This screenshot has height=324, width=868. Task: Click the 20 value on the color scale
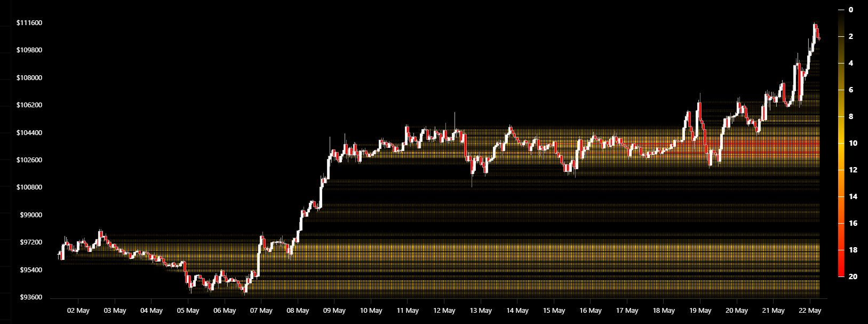click(x=853, y=276)
